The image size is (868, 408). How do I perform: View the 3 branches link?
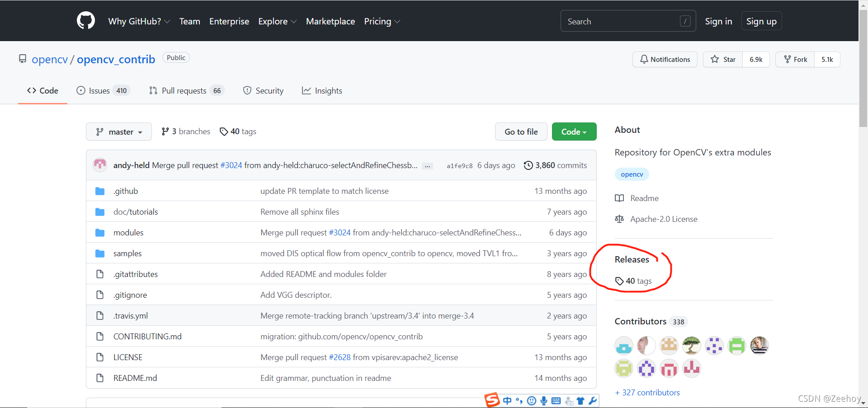pyautogui.click(x=186, y=131)
